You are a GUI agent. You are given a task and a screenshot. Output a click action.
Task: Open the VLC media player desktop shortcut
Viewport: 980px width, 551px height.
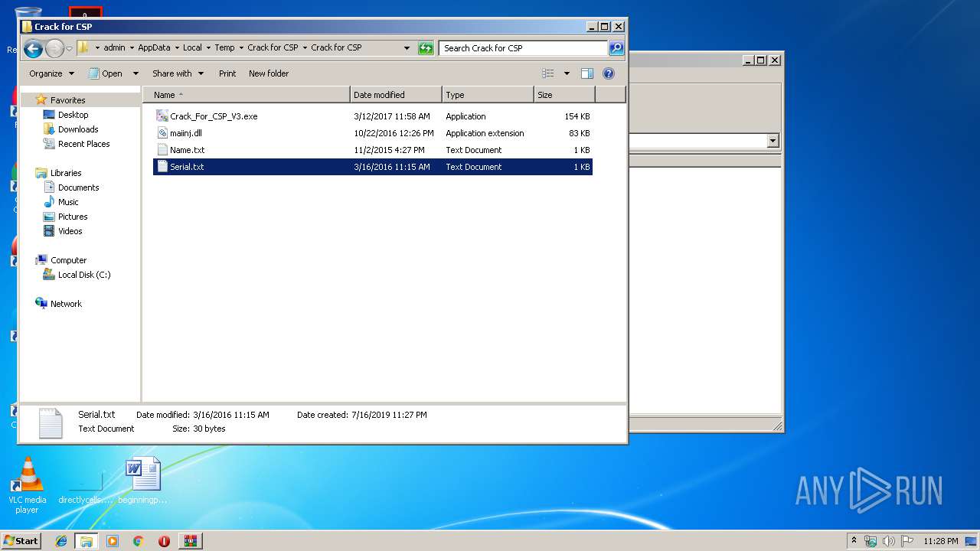[27, 485]
